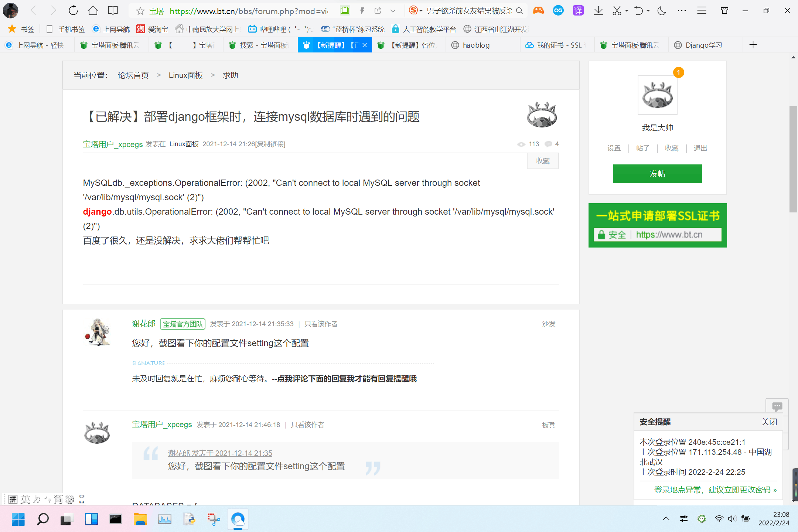Open author 宝塔用户_xpcegs profile in post header
The width and height of the screenshot is (798, 532).
(113, 144)
